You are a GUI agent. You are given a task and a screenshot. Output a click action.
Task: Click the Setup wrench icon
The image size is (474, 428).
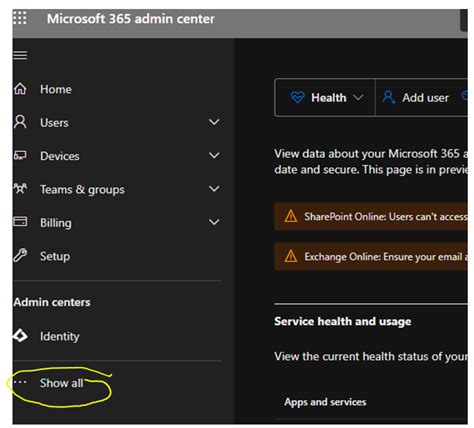(x=20, y=255)
